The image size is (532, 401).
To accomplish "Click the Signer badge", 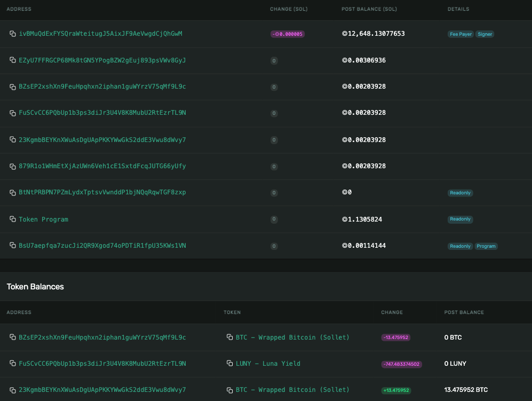I will 485,34.
